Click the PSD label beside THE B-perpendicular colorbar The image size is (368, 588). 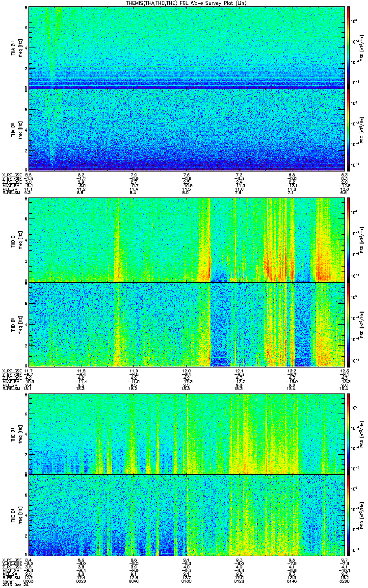pyautogui.click(x=362, y=434)
